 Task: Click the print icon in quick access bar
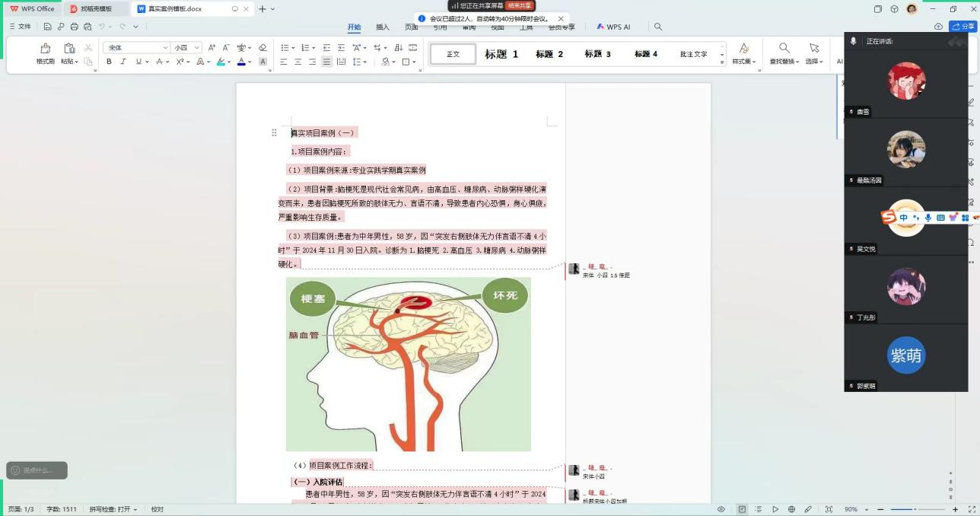click(x=74, y=27)
